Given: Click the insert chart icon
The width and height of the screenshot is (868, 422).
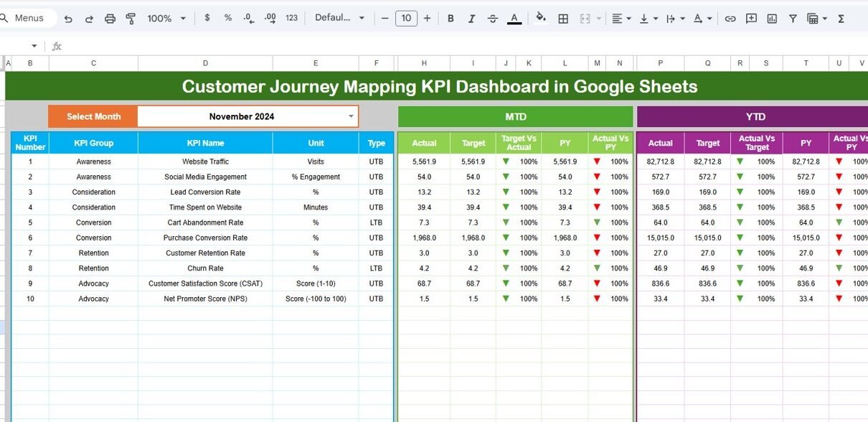Looking at the screenshot, I should tap(772, 19).
